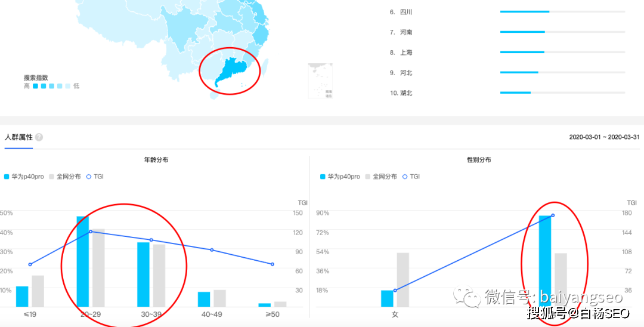Click the blue 华为p40pro bar for age ≥50
The height and width of the screenshot is (327, 644).
click(x=265, y=306)
